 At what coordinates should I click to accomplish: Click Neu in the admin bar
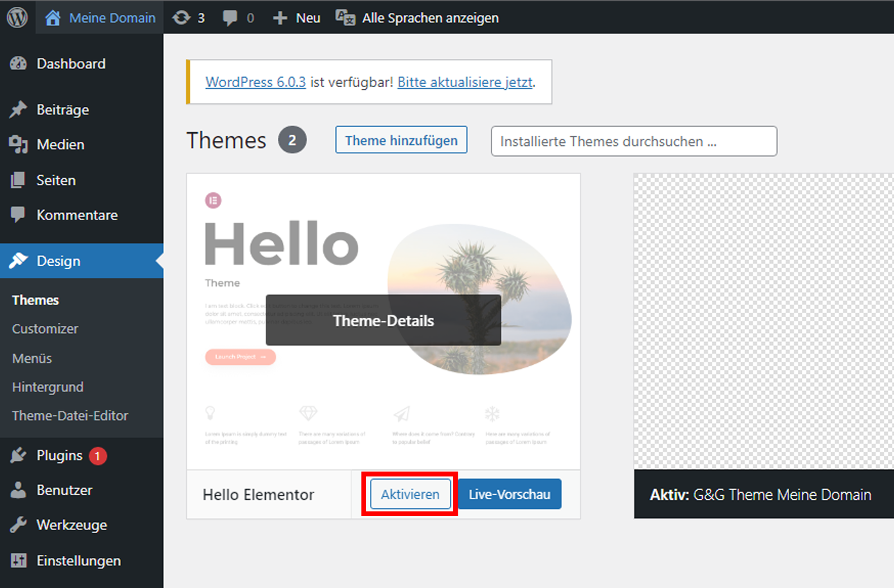click(308, 18)
